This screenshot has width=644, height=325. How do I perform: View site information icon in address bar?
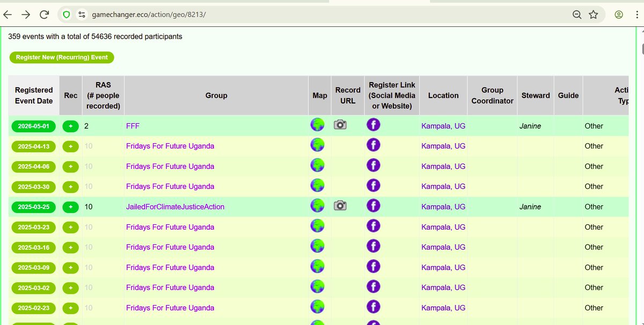click(82, 14)
